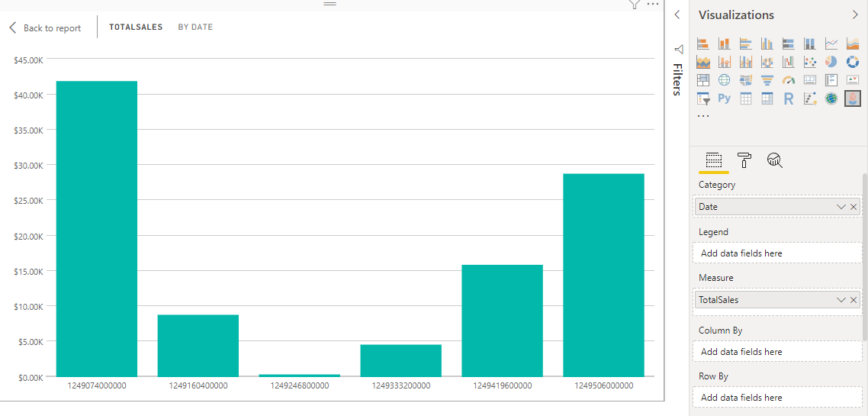Select the Stacked bar chart visual
868x416 pixels.
[703, 44]
